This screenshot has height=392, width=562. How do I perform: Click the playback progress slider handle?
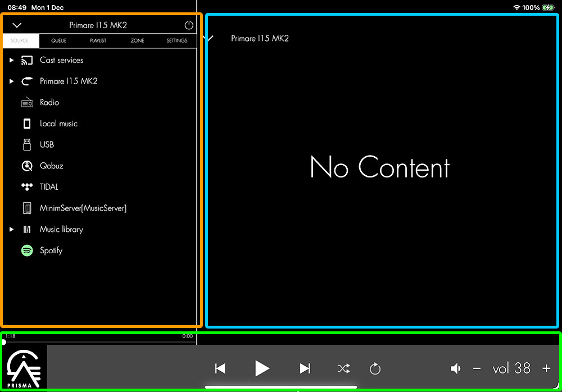[4, 341]
